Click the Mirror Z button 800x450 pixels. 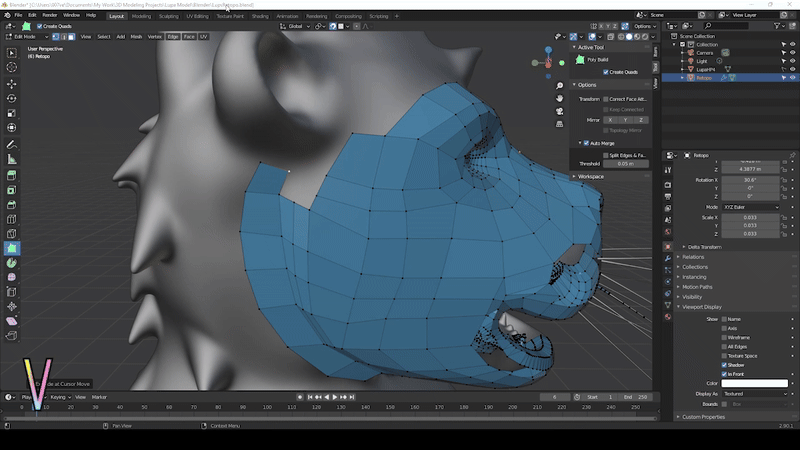(x=641, y=120)
